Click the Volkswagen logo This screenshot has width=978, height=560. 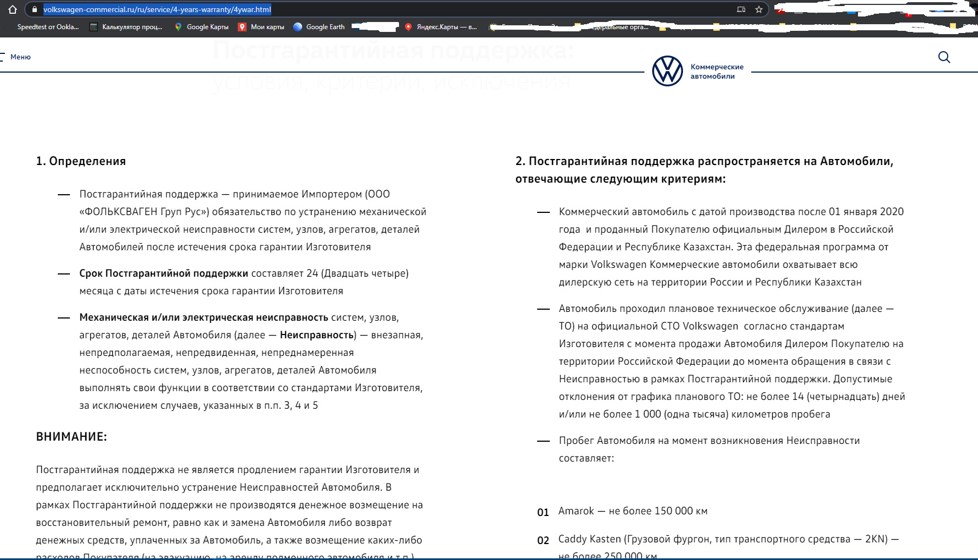click(667, 71)
